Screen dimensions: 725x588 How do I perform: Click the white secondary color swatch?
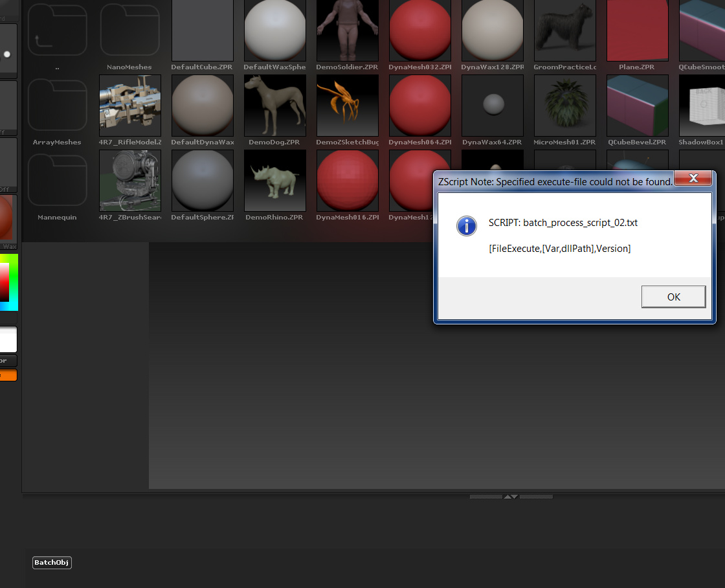pyautogui.click(x=8, y=339)
